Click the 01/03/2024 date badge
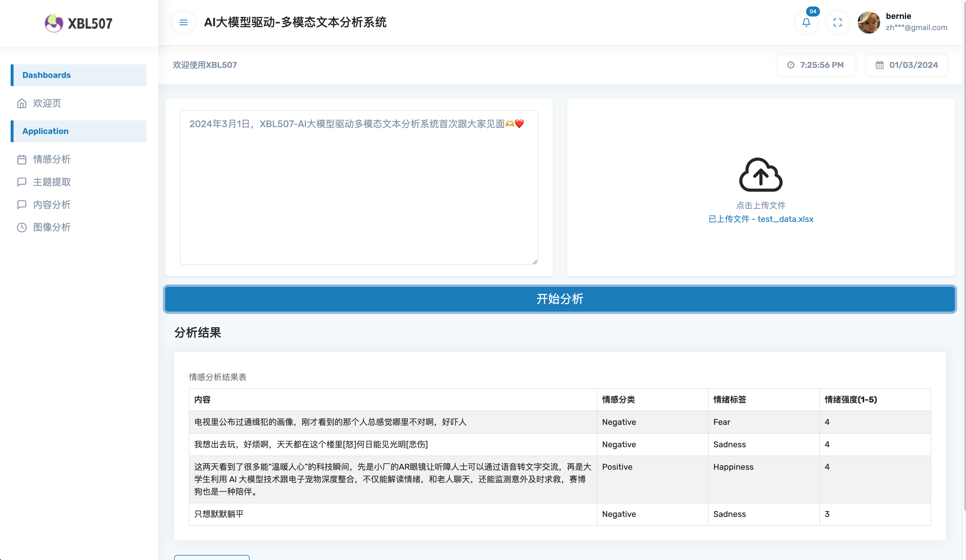 pyautogui.click(x=907, y=65)
